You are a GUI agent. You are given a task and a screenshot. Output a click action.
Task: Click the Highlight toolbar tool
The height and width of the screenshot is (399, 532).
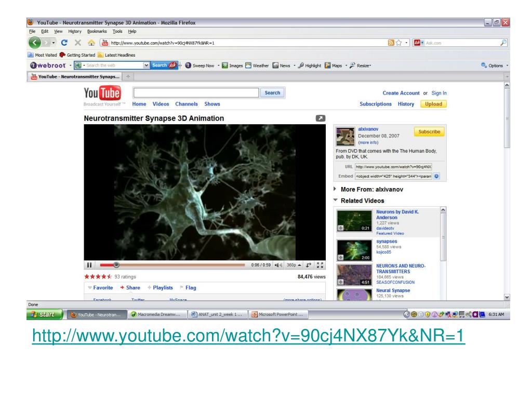[x=310, y=65]
